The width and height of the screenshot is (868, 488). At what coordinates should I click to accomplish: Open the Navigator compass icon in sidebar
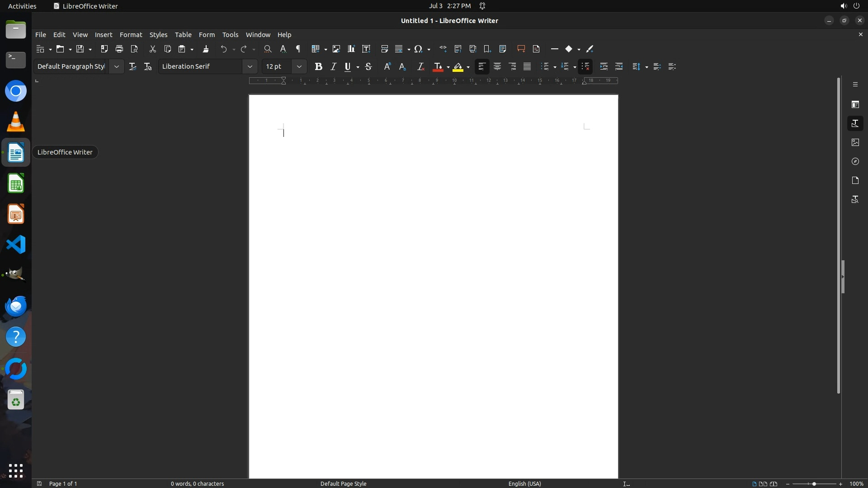coord(855,161)
